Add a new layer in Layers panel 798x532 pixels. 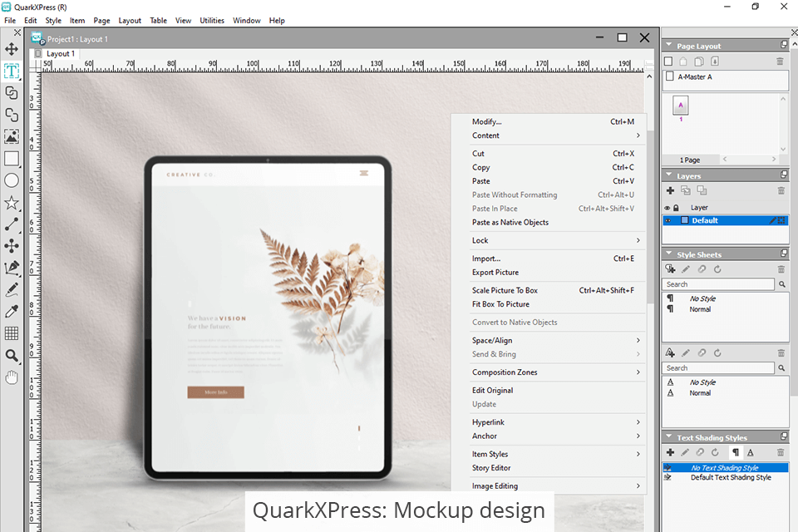670,190
